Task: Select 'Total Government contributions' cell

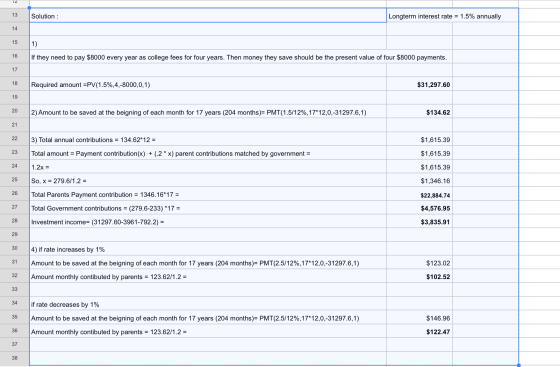Action: pos(208,208)
